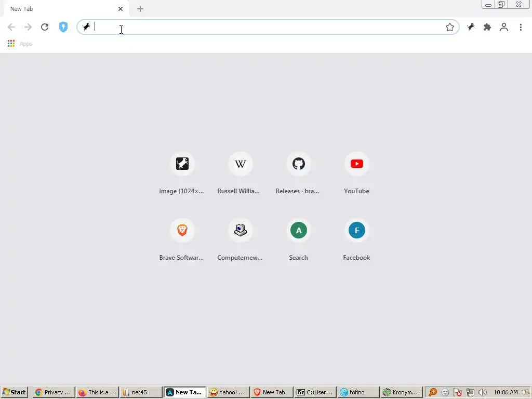Open the YouTube shortcut tile

[x=356, y=174]
